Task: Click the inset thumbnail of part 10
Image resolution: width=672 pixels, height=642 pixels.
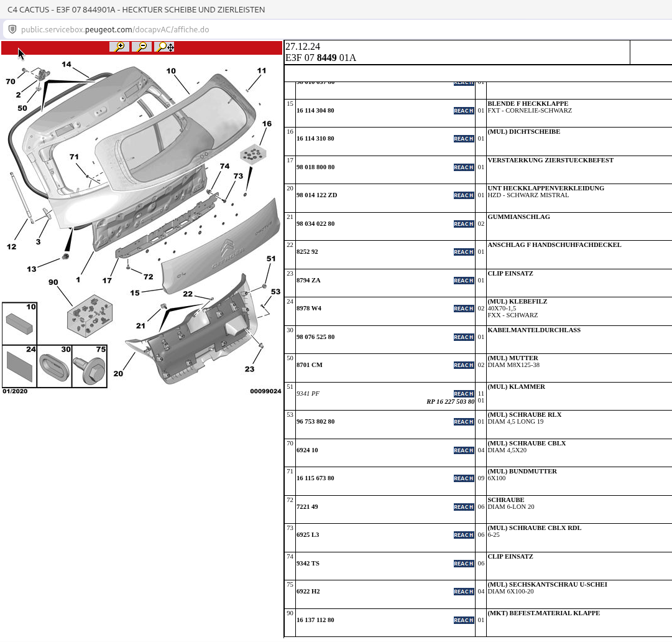Action: 19,323
